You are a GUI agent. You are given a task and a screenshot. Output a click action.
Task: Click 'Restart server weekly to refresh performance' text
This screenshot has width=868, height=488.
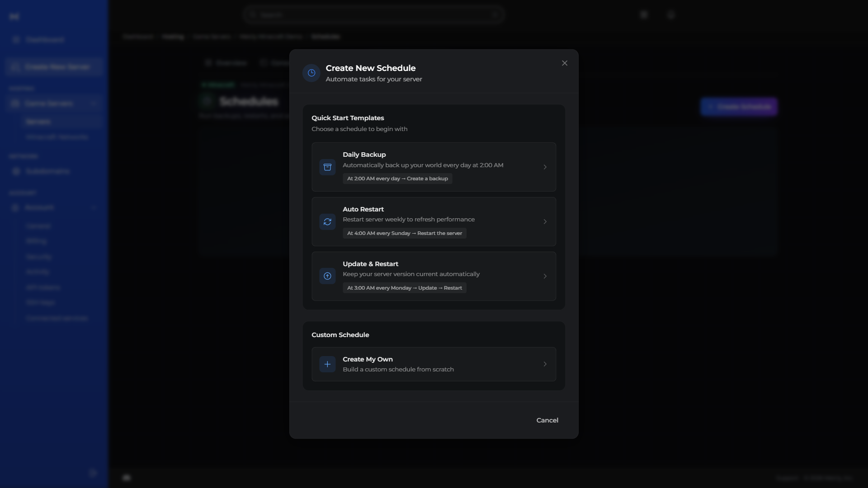tap(409, 220)
